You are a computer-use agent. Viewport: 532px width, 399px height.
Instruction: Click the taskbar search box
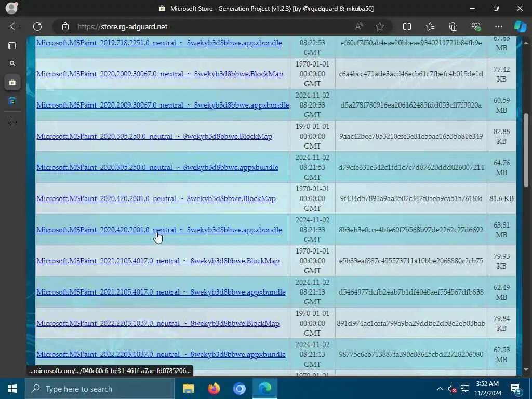tap(99, 389)
